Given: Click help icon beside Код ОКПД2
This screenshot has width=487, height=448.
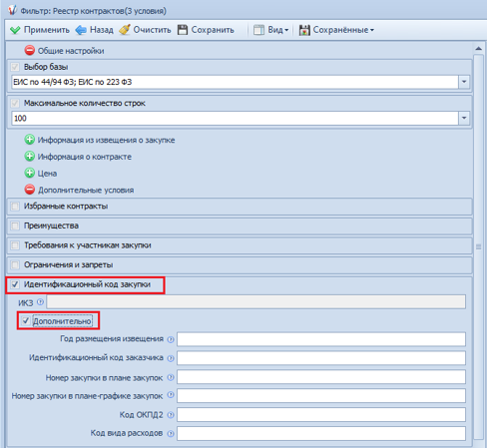Looking at the screenshot, I should coord(171,415).
